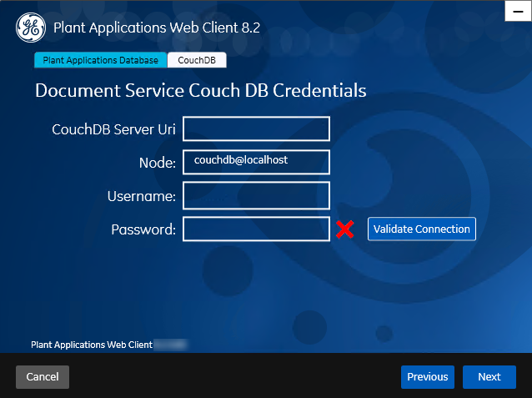Screen dimensions: 532x398
Task: Click the GE logo icon
Action: pyautogui.click(x=31, y=28)
